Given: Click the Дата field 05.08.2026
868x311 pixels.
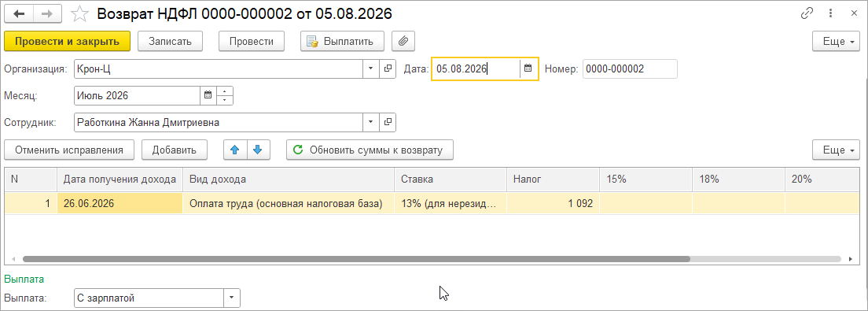Looking at the screenshot, I should pos(476,68).
